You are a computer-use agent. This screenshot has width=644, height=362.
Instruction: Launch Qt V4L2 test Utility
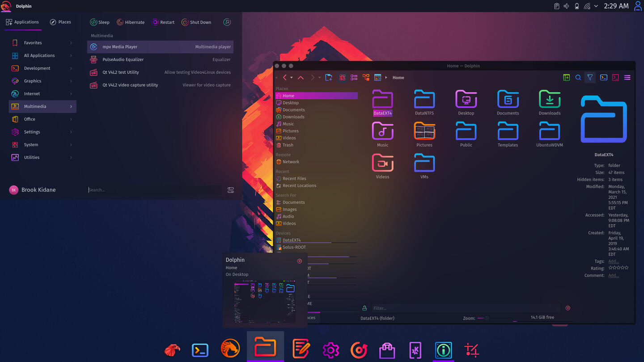(x=160, y=72)
